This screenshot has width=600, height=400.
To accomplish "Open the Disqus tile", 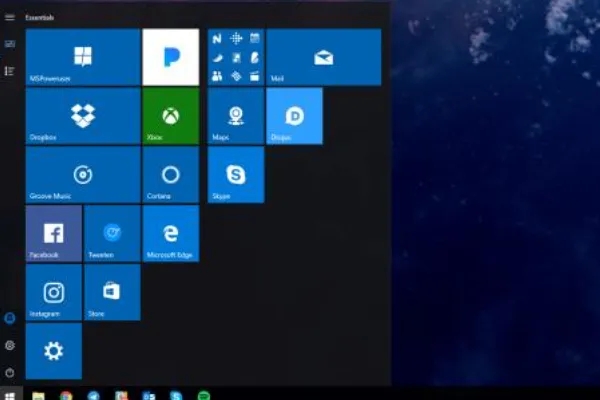I will pos(295,116).
